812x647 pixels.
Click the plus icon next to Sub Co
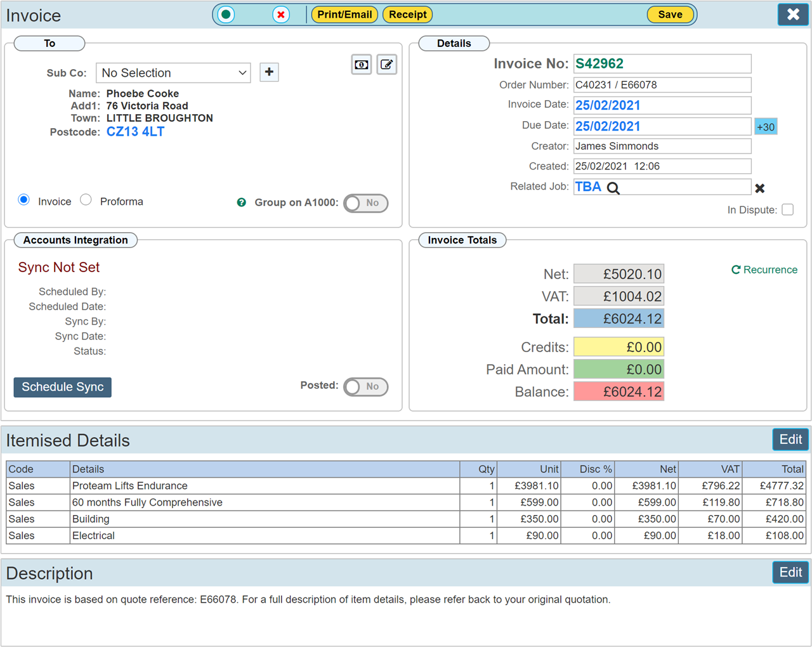[x=269, y=72]
